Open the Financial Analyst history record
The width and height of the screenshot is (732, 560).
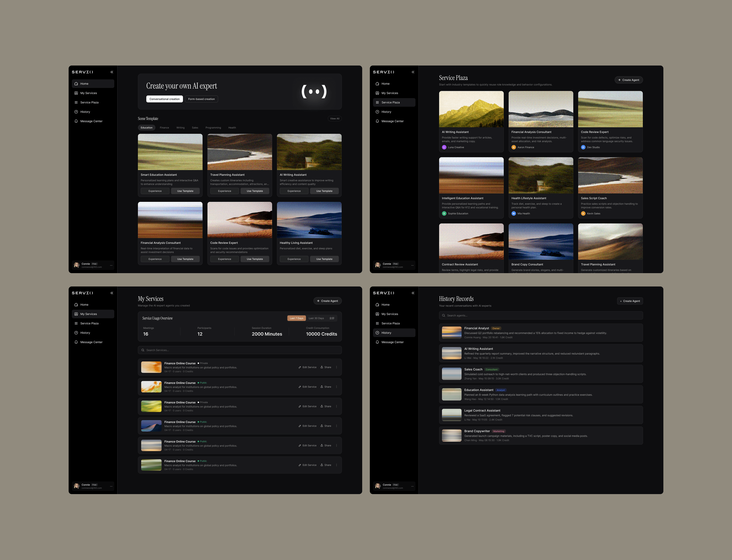pyautogui.click(x=541, y=333)
